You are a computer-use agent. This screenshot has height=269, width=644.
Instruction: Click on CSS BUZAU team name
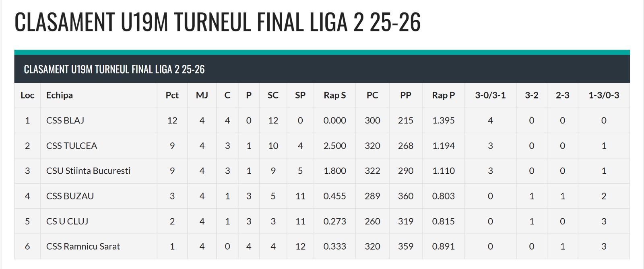(70, 196)
